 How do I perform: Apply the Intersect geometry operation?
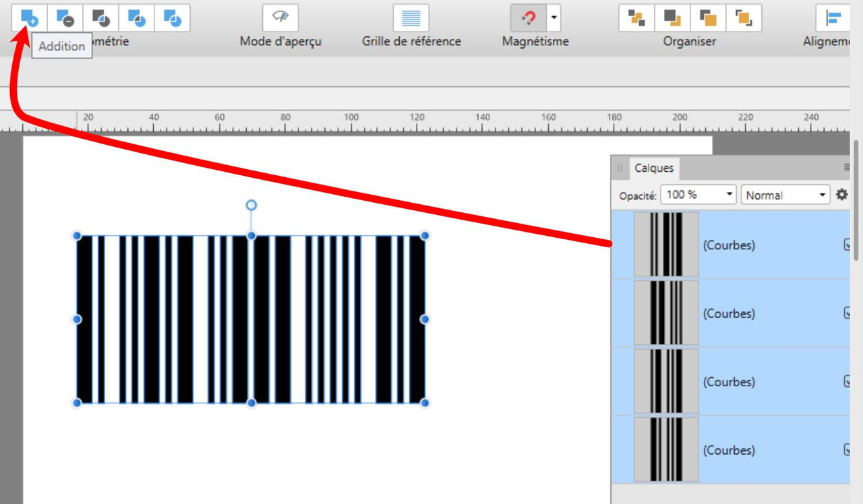[x=101, y=18]
